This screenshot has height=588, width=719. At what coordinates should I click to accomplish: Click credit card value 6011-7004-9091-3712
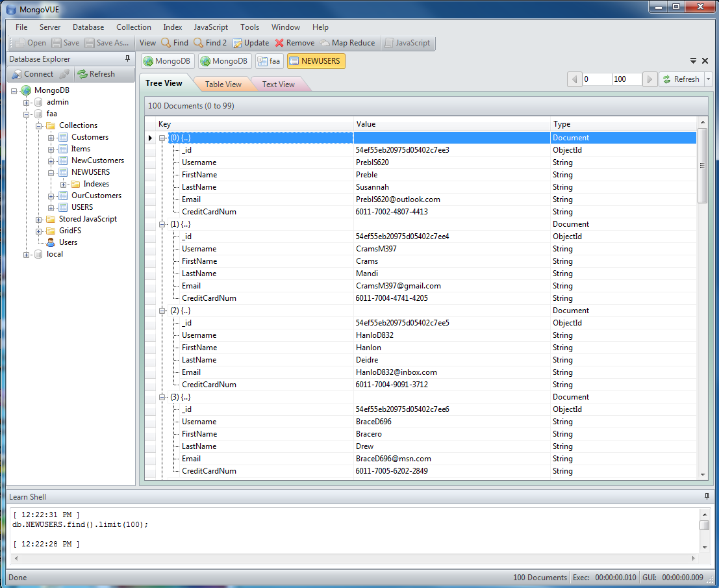pyautogui.click(x=392, y=385)
